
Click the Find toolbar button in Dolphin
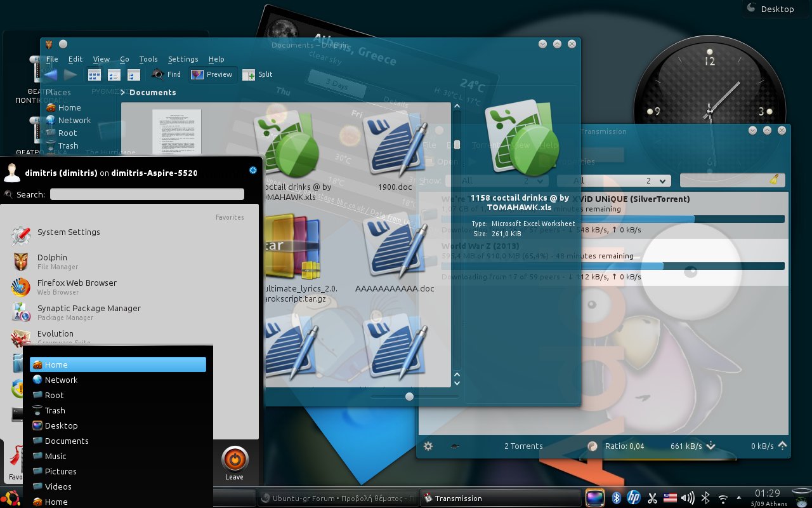coord(166,75)
